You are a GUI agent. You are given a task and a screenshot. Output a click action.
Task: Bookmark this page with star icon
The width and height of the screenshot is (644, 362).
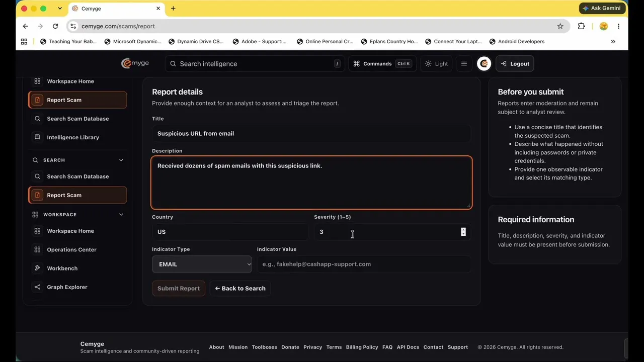click(560, 26)
